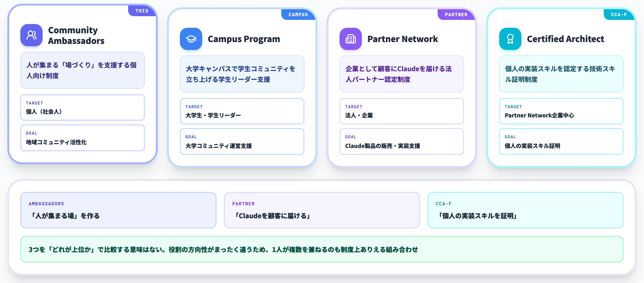Select the Campus Program heading
The width and height of the screenshot is (644, 283).
coord(244,39)
